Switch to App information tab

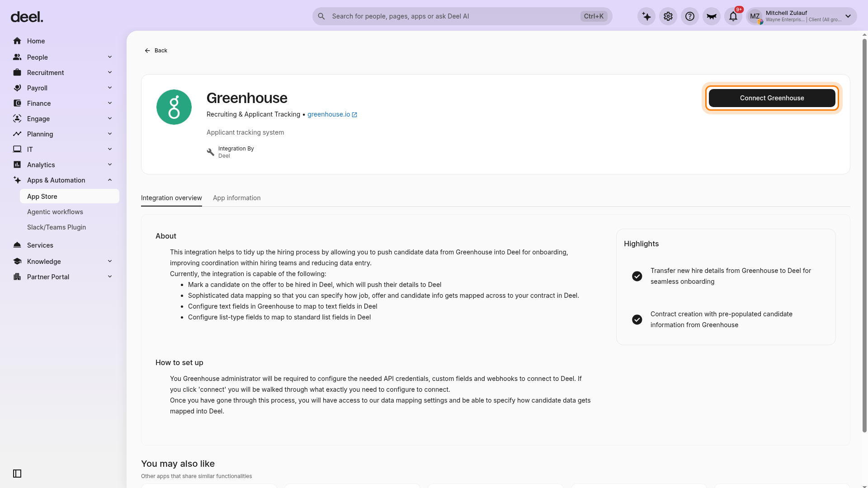236,198
